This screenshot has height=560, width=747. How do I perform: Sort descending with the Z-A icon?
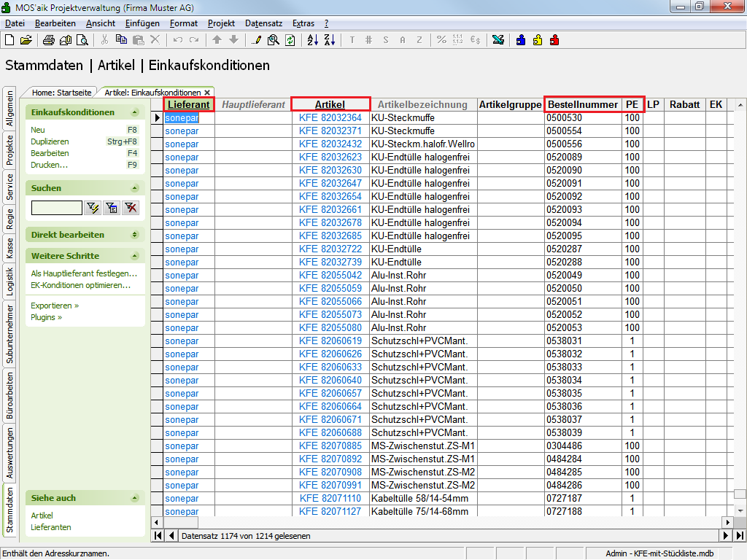[328, 40]
